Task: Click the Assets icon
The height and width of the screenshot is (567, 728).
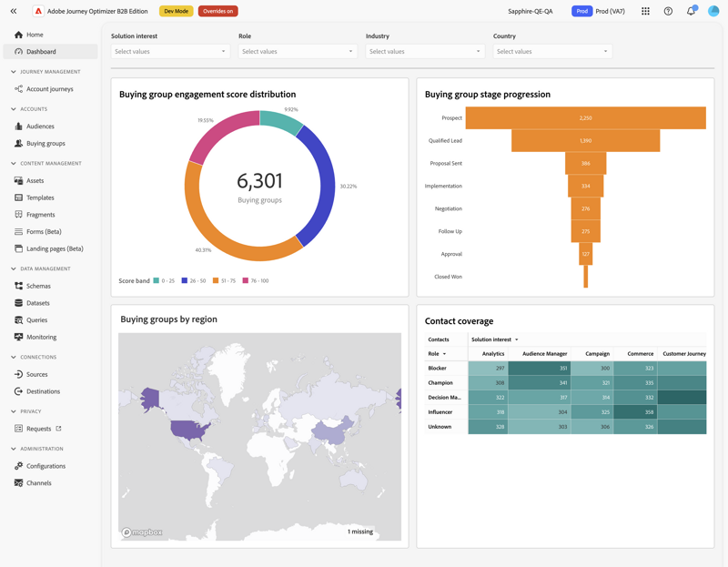Action: pyautogui.click(x=18, y=180)
